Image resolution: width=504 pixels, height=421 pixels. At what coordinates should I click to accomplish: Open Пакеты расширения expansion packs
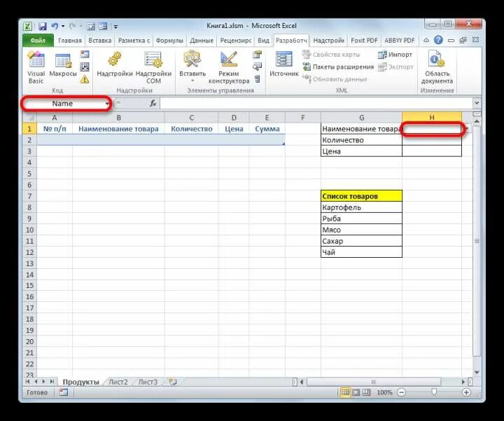tap(338, 67)
